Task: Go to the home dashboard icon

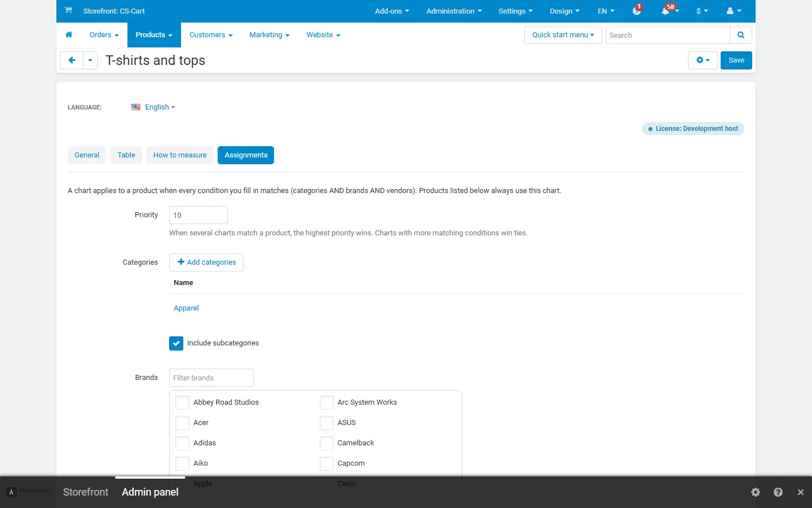Action: pyautogui.click(x=69, y=35)
